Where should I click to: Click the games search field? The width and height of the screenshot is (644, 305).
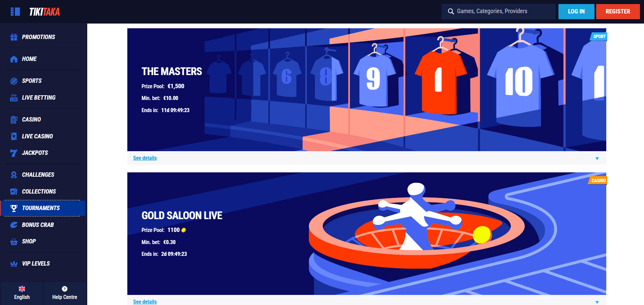click(x=498, y=11)
